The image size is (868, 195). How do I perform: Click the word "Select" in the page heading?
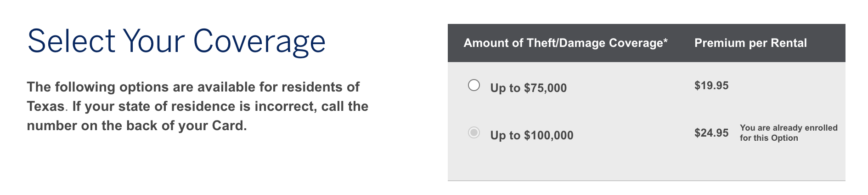tap(71, 41)
